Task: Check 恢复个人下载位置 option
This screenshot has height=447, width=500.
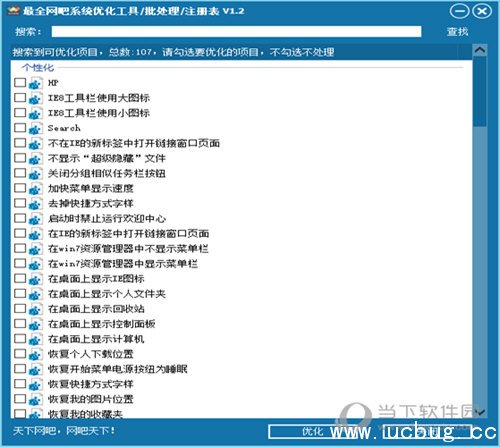Action: [x=20, y=353]
